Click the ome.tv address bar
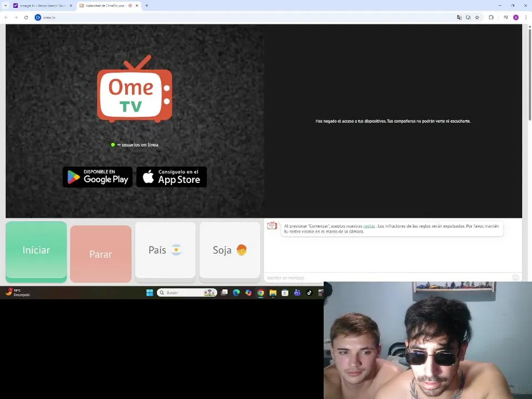The image size is (532, 399). pyautogui.click(x=244, y=17)
